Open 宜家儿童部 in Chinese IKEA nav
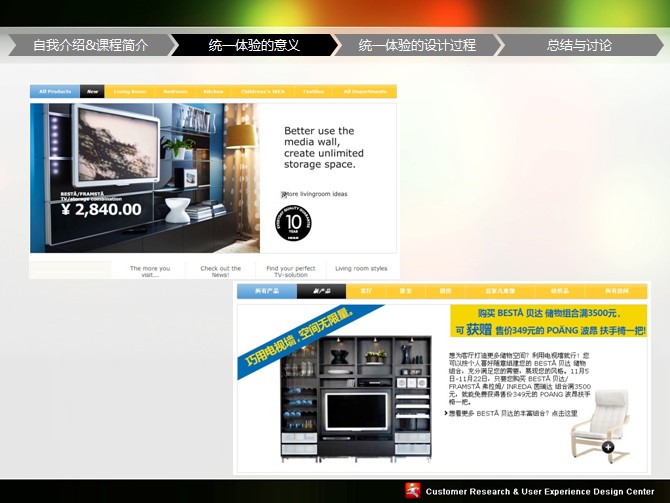The image size is (670, 503). (x=500, y=291)
